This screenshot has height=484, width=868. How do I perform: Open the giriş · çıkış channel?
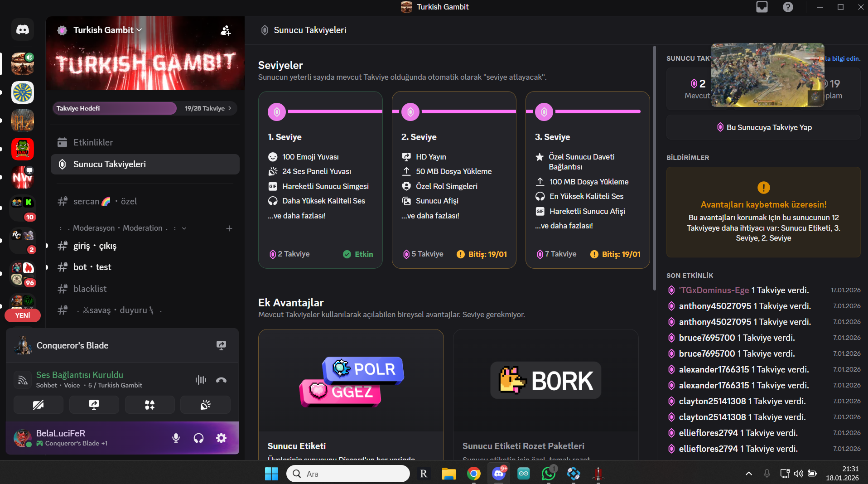click(x=145, y=246)
